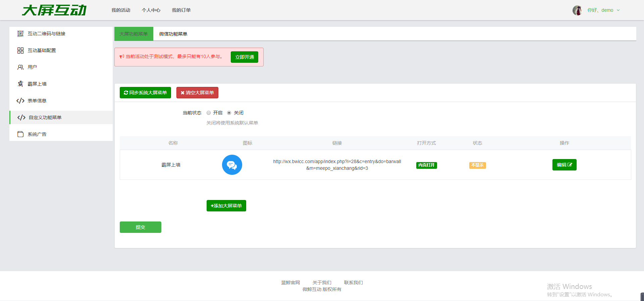Viewport: 644px width, 301px height.
Task: Open 个人中心 in top navigation
Action: coord(151,10)
